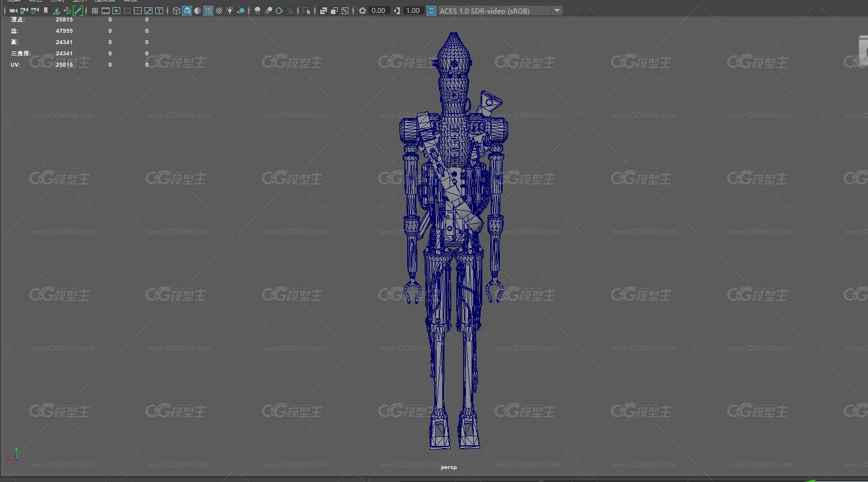Click the view transform dropdown arrow
This screenshot has height=482, width=868.
tap(557, 11)
